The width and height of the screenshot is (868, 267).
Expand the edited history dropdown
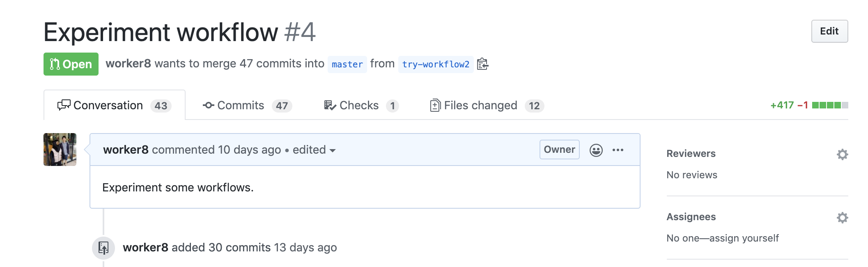coord(314,150)
